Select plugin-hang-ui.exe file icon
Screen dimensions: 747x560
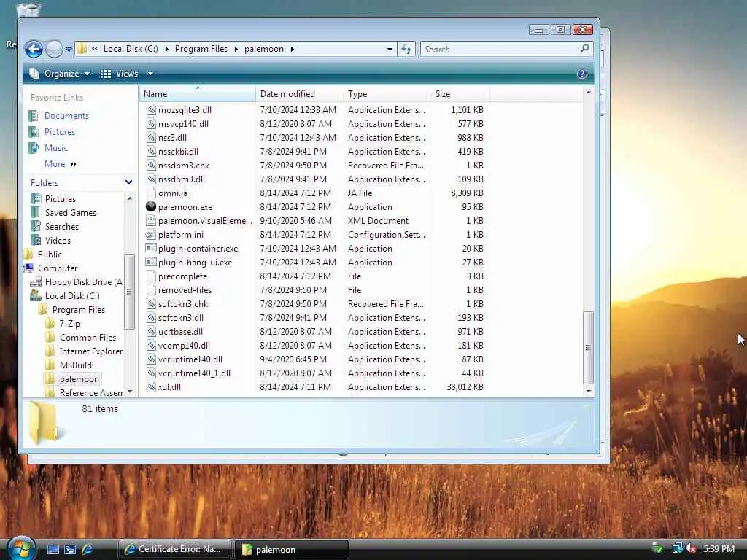click(x=151, y=262)
